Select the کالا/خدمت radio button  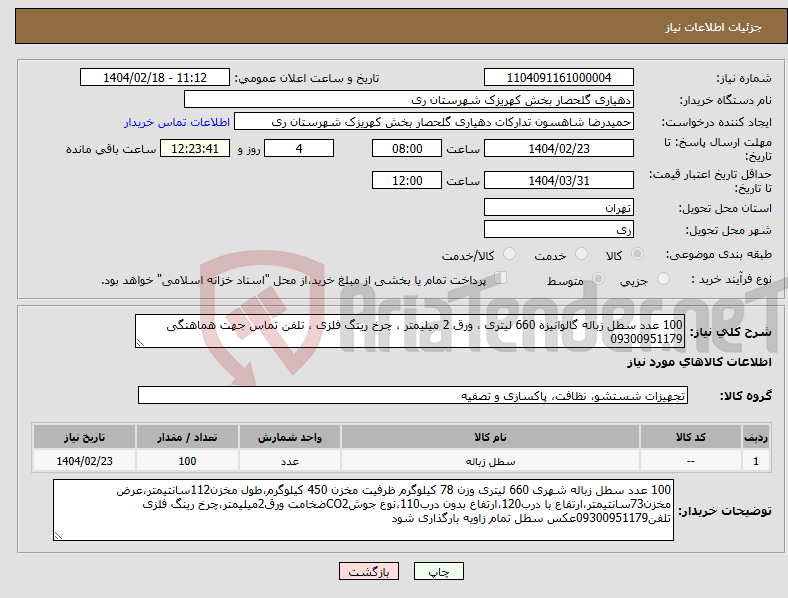point(510,254)
